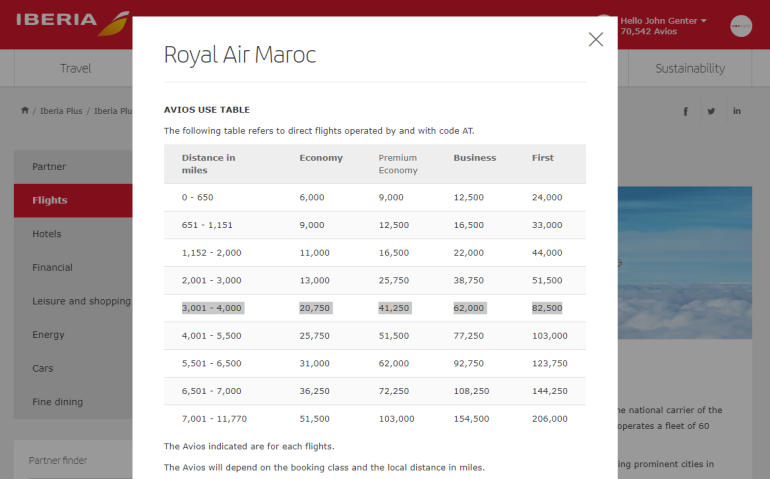Click the 70,542 Avios balance
The image size is (770, 479).
649,32
